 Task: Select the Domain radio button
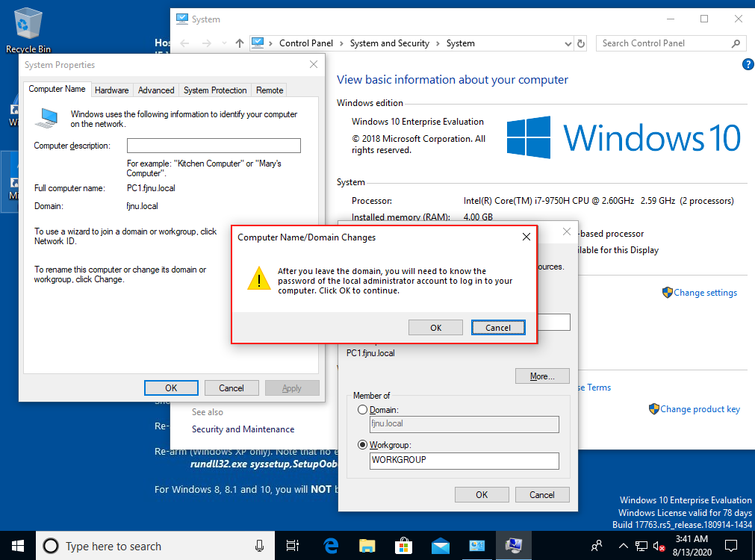tap(363, 410)
